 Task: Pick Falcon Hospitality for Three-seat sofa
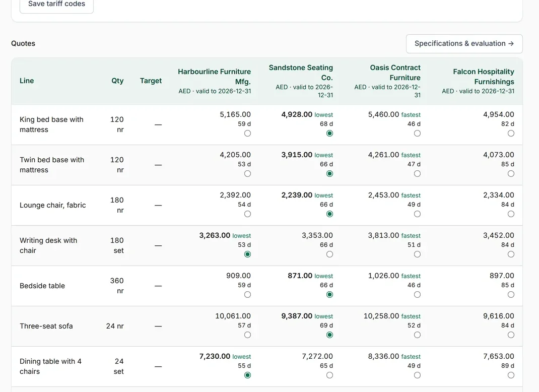pos(511,335)
